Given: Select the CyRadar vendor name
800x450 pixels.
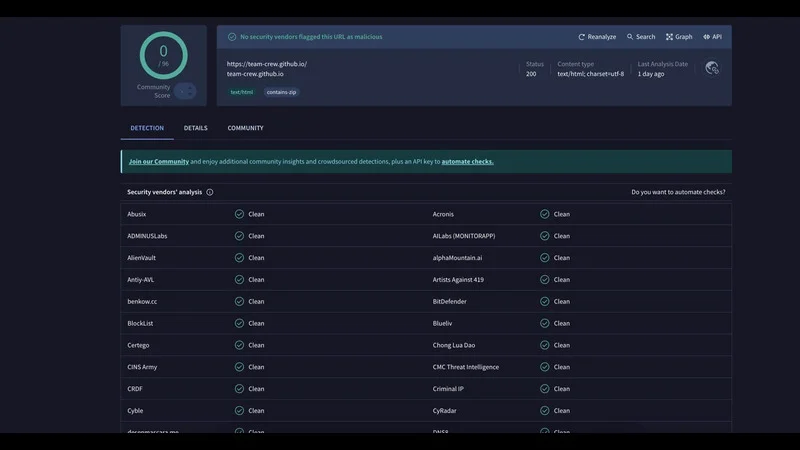Looking at the screenshot, I should coord(444,411).
